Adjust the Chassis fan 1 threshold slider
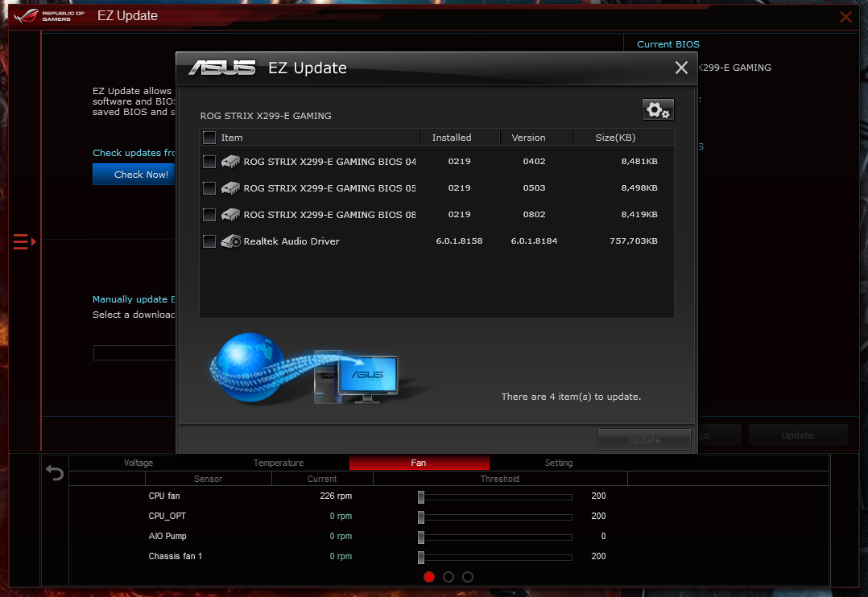The image size is (868, 597). 421,557
